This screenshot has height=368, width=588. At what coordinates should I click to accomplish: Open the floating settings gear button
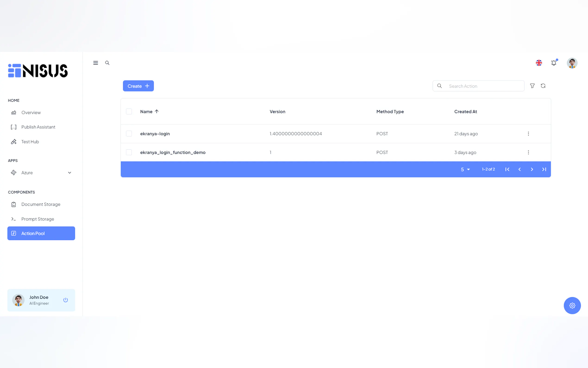(572, 305)
